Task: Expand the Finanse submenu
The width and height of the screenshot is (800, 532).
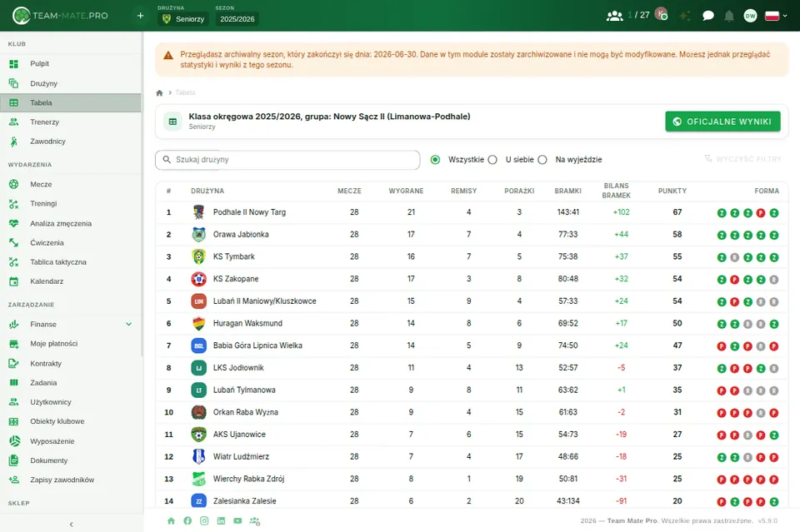Action: click(128, 324)
